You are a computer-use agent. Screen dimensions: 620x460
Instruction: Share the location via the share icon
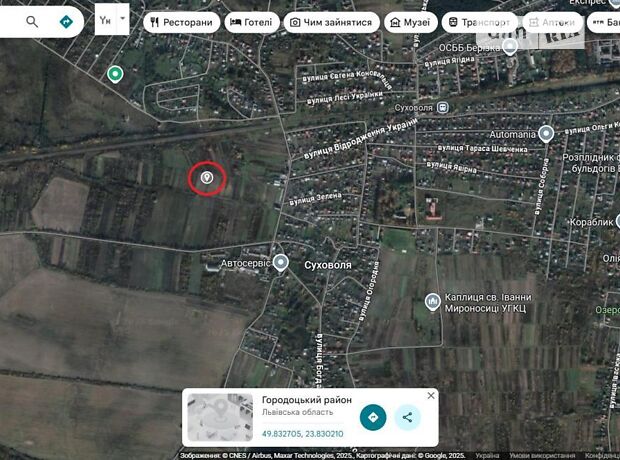click(408, 417)
